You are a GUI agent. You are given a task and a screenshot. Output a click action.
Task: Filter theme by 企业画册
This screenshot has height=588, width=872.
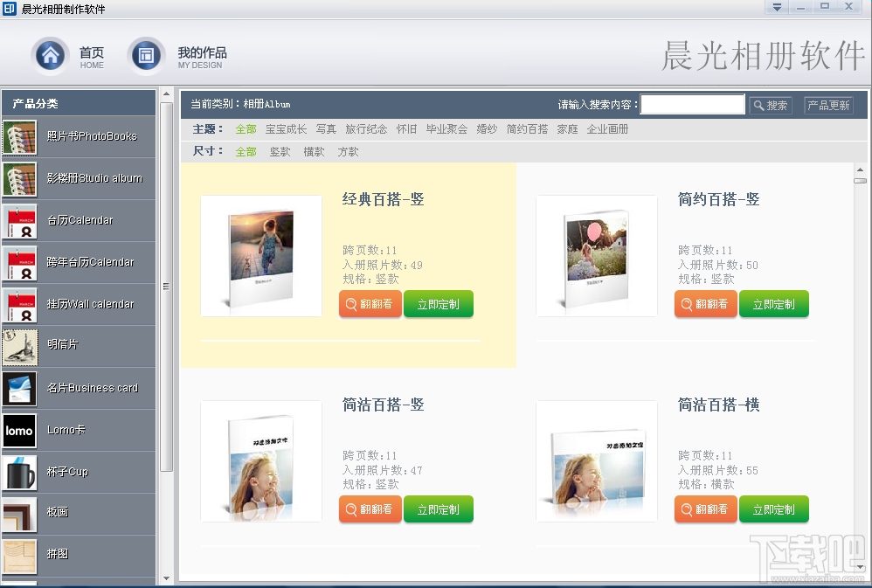pos(607,129)
